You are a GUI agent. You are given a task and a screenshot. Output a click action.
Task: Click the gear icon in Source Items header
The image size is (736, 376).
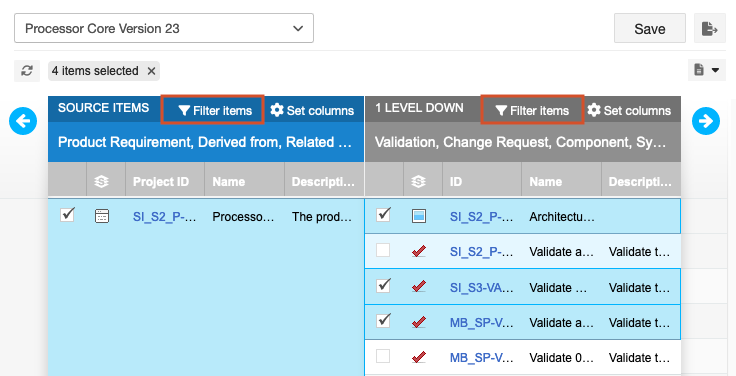pos(277,110)
